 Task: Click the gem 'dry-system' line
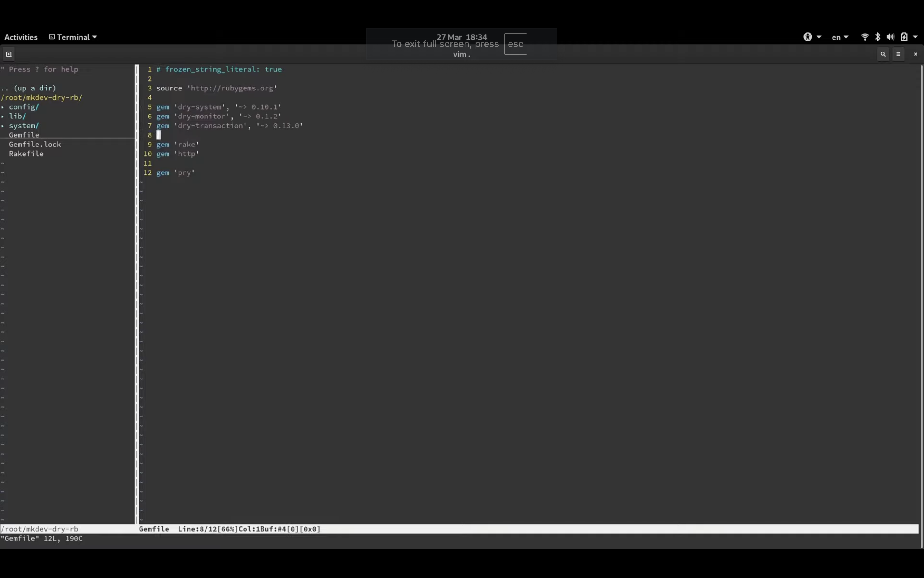219,107
